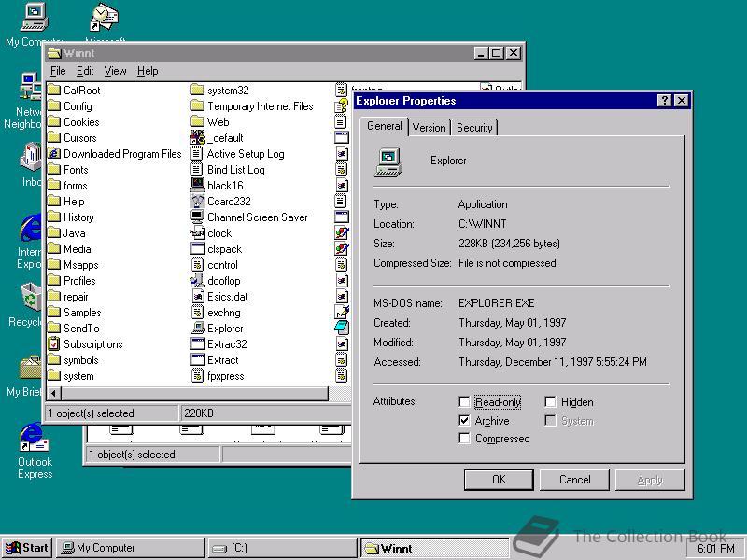
Task: Click the What's This help button
Action: tap(664, 101)
